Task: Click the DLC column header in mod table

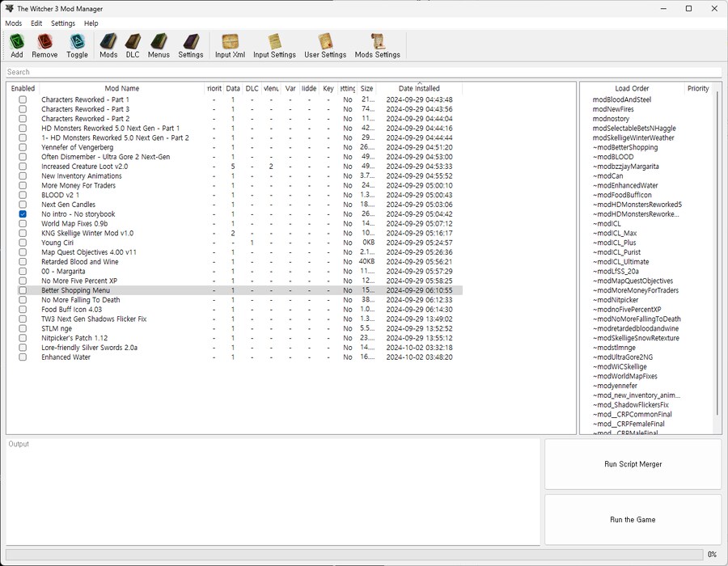Action: coord(252,88)
